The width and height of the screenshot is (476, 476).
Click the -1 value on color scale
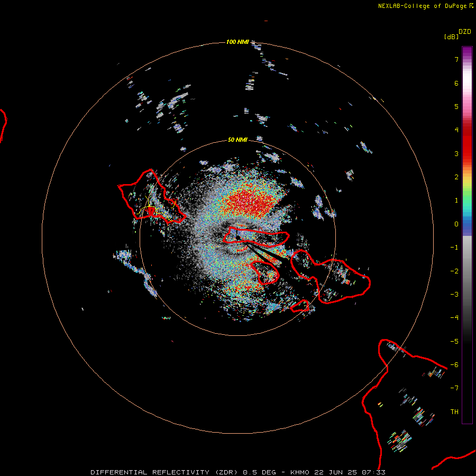click(x=454, y=248)
